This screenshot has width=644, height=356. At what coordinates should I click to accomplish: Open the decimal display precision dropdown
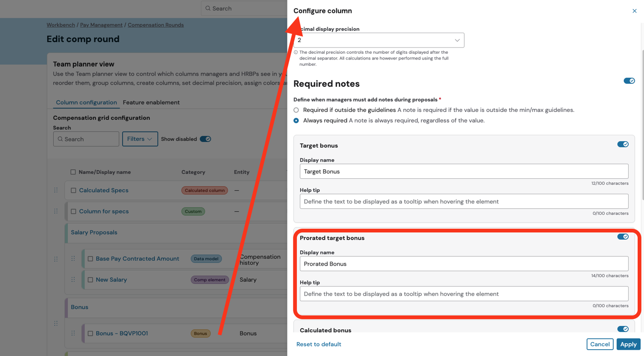[x=378, y=40]
